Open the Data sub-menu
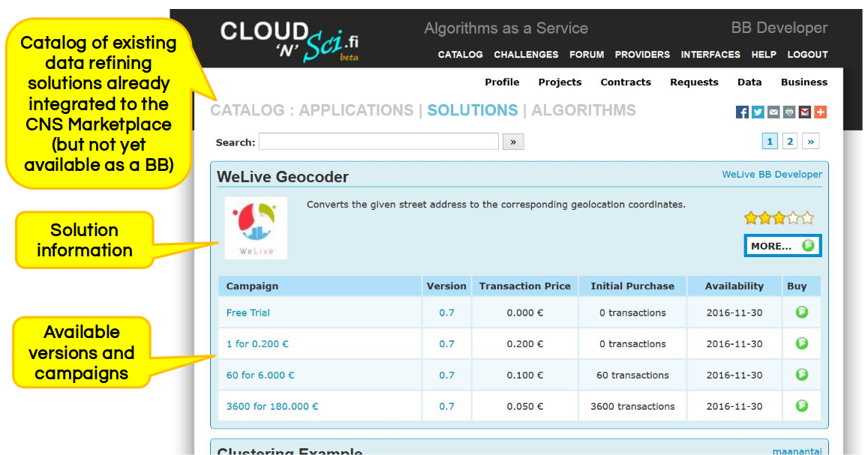Screen dimensions: 868x455 pyautogui.click(x=749, y=82)
